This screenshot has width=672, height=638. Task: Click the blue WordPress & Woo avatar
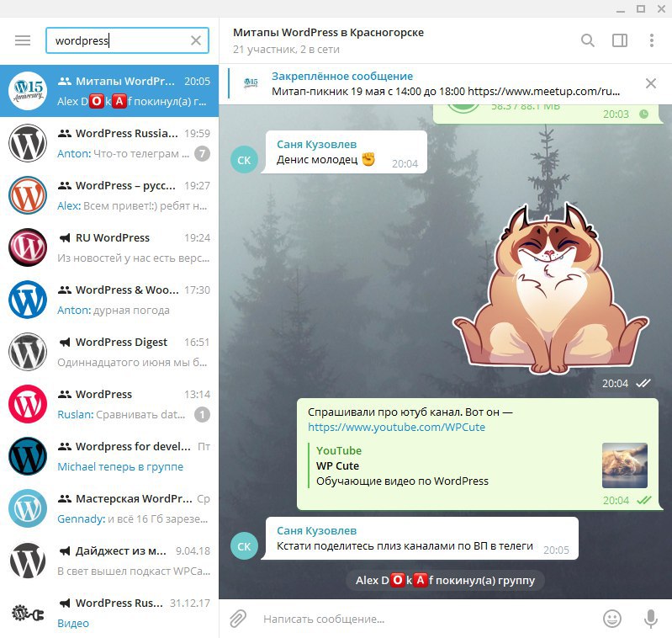coord(28,300)
